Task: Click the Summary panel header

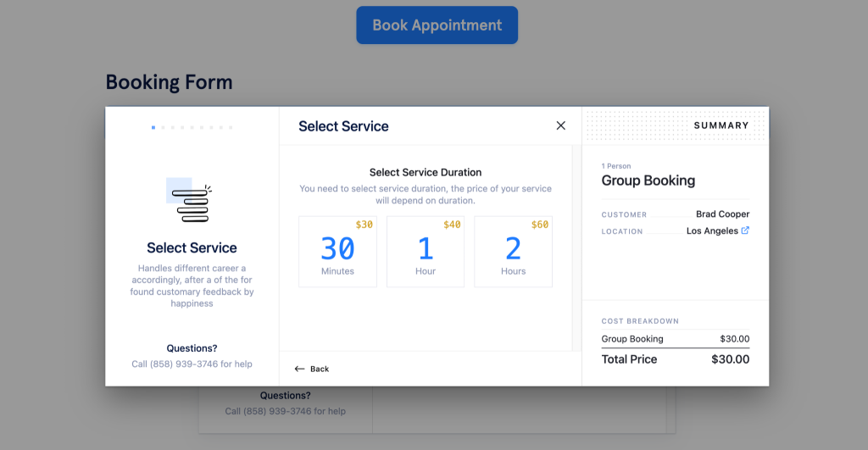Action: pos(676,125)
